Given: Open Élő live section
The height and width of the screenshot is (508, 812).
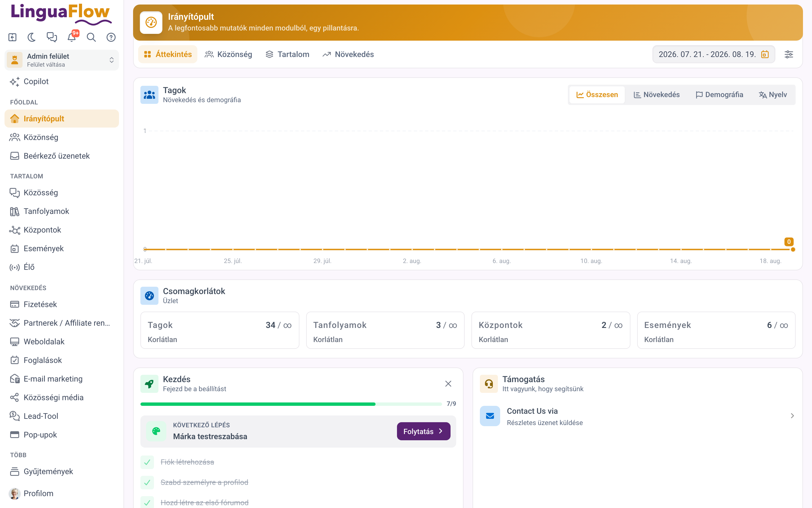Looking at the screenshot, I should [x=62, y=267].
